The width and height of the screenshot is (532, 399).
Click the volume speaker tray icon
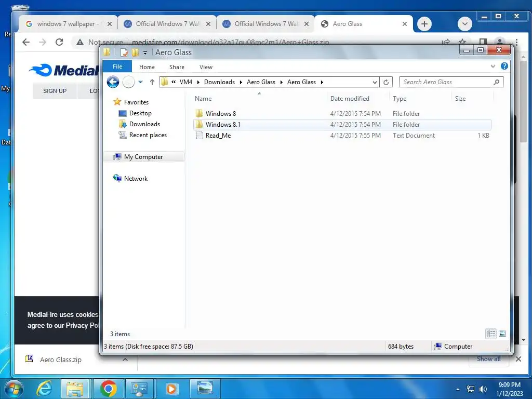click(x=483, y=389)
